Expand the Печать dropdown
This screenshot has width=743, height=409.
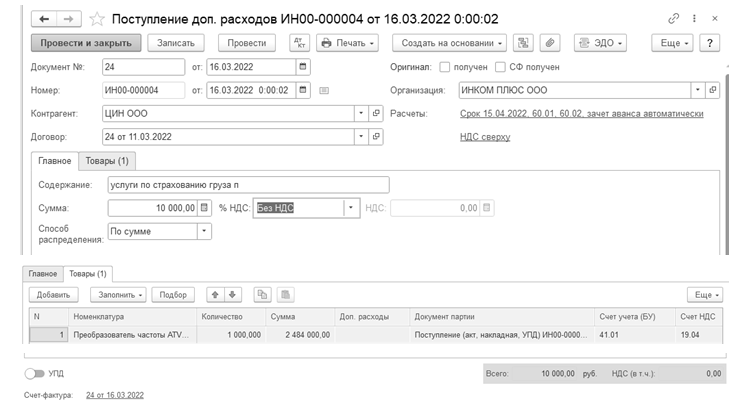(347, 43)
